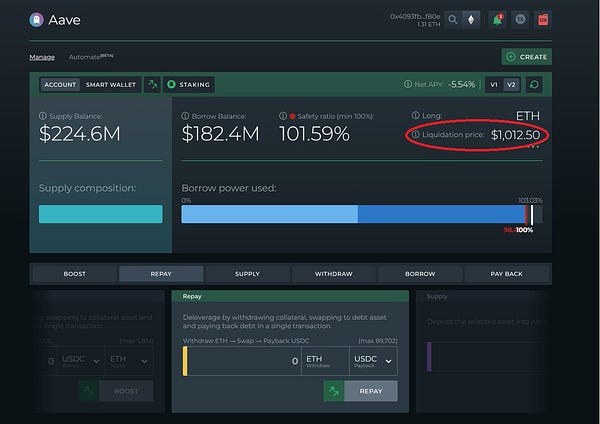Image resolution: width=600 pixels, height=424 pixels.
Task: Click the 101.59% safety ratio value
Action: tap(314, 134)
